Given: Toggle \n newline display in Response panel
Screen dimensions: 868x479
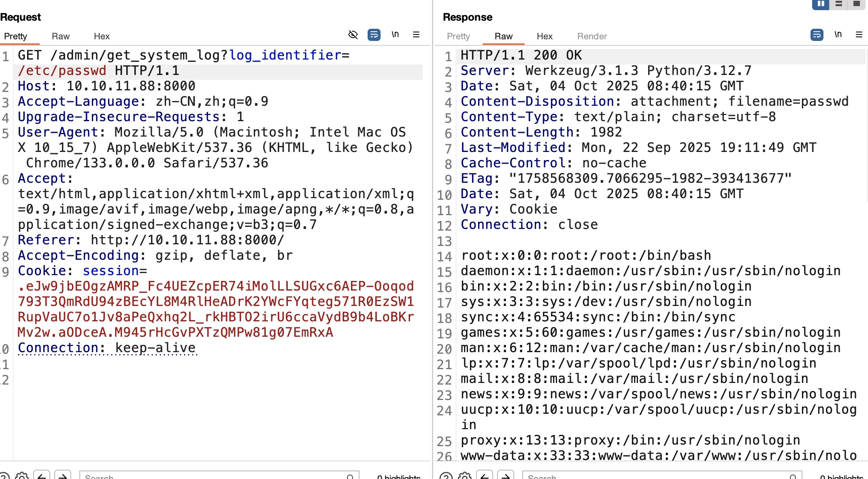Looking at the screenshot, I should [838, 35].
